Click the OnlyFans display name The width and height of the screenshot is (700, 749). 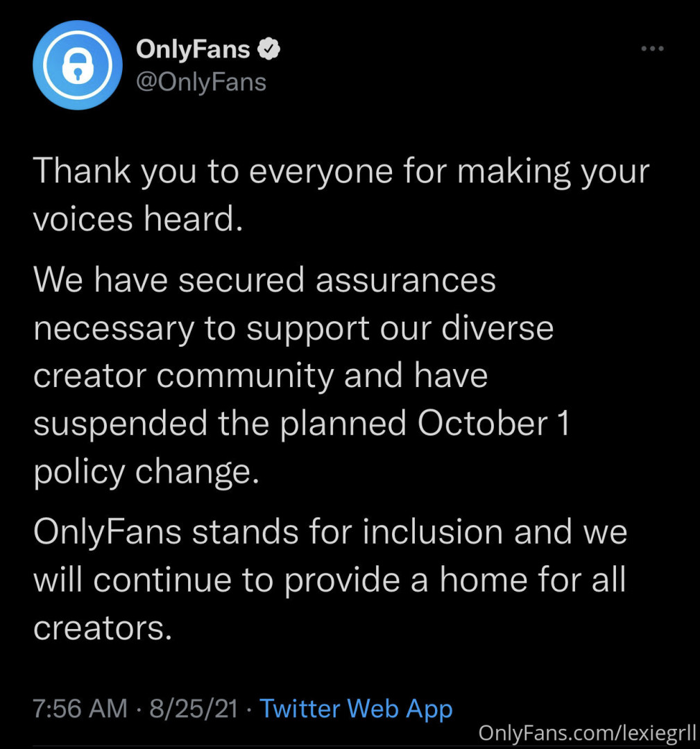pyautogui.click(x=193, y=49)
